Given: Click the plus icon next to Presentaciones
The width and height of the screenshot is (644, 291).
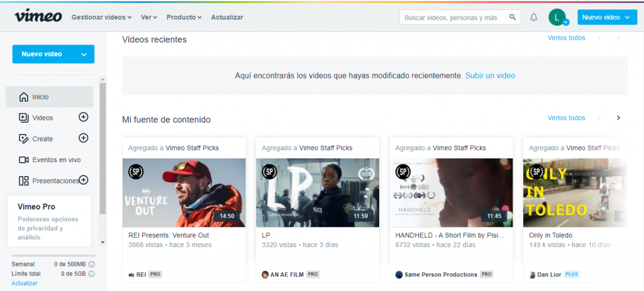Looking at the screenshot, I should (84, 180).
